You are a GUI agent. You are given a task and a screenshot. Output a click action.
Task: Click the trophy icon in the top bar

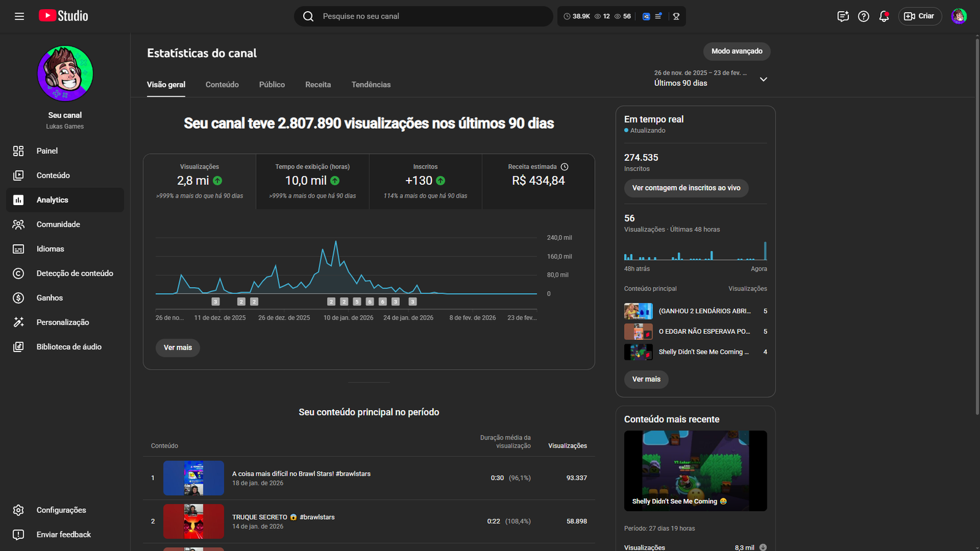point(676,17)
